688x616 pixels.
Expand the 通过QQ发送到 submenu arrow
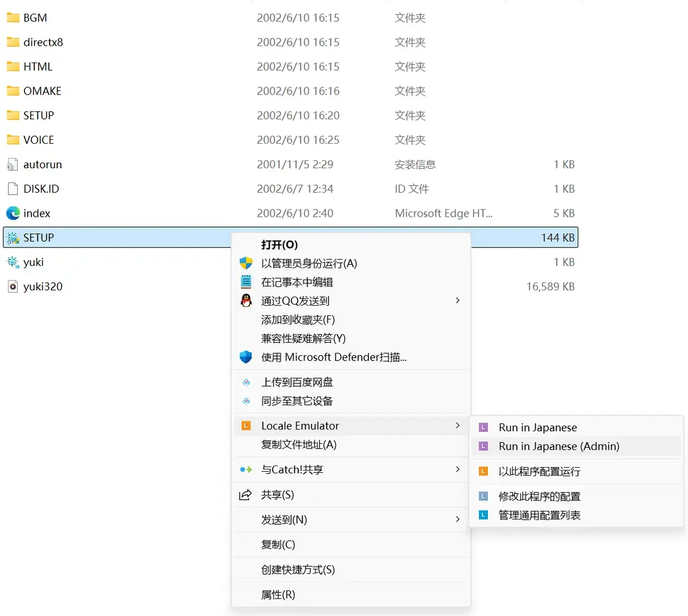[457, 301]
